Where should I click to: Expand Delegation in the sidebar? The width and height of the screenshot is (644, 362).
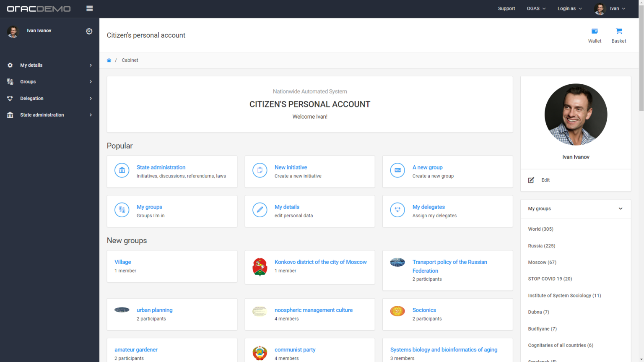click(49, 99)
